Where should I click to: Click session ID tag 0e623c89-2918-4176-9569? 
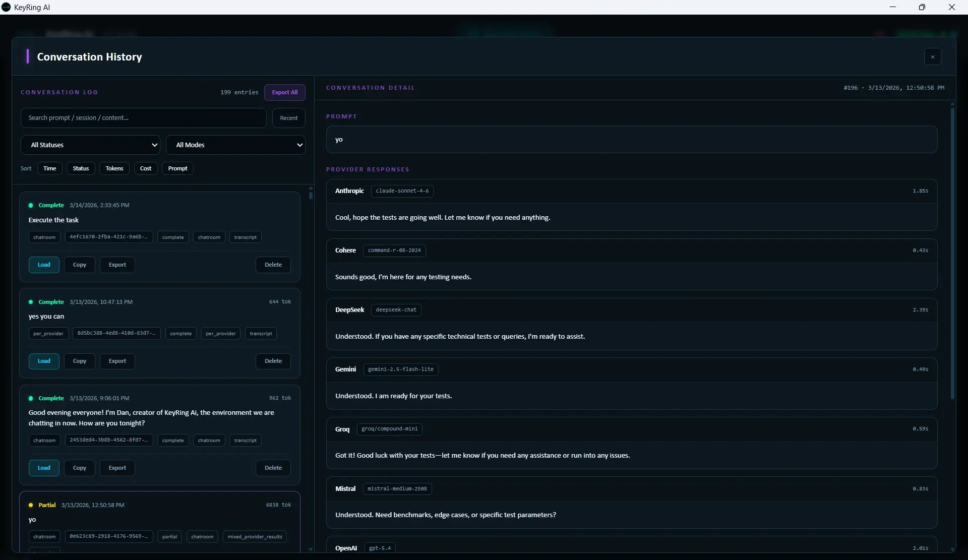click(109, 536)
